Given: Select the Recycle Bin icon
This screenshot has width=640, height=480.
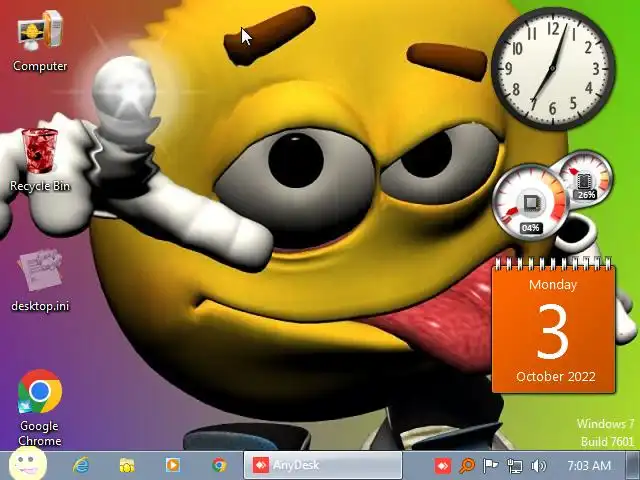Looking at the screenshot, I should (40, 160).
